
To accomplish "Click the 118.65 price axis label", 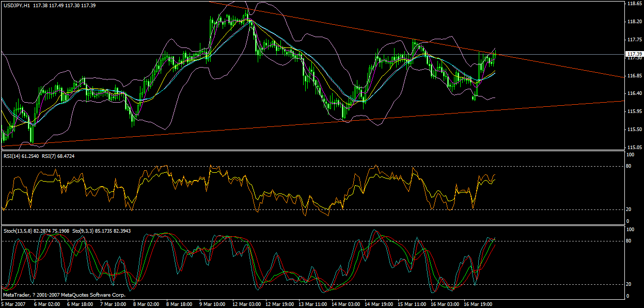I will click(634, 4).
